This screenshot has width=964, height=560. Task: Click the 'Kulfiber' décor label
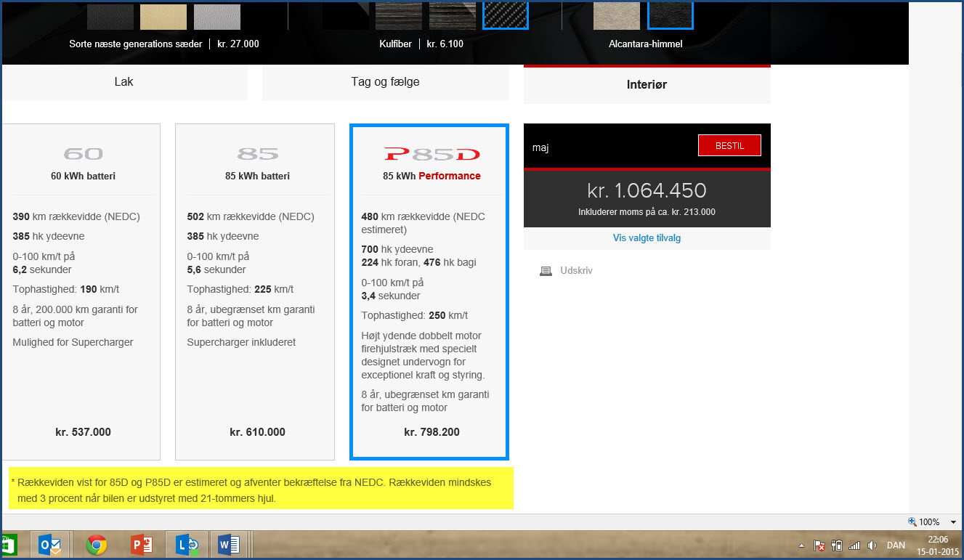click(395, 44)
